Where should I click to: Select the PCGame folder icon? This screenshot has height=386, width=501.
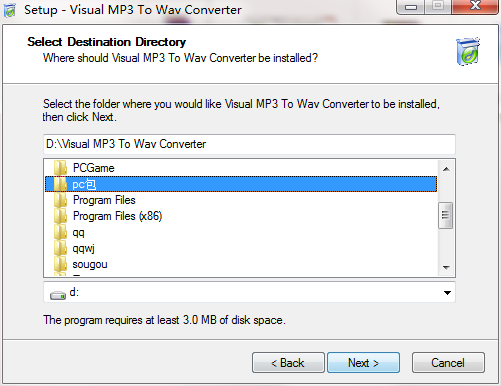(x=60, y=168)
